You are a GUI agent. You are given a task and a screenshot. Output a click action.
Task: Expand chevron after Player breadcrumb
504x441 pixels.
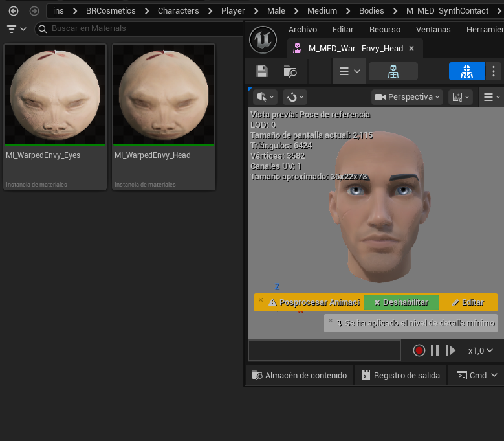point(256,11)
